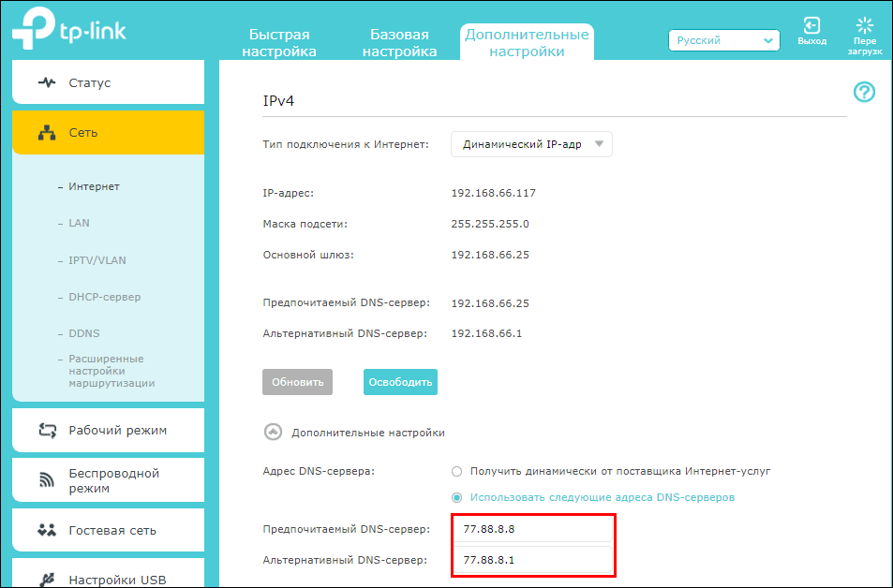This screenshot has width=893, height=588.
Task: Open the Динамический IP-адрес connection type dropdown
Action: tap(531, 144)
